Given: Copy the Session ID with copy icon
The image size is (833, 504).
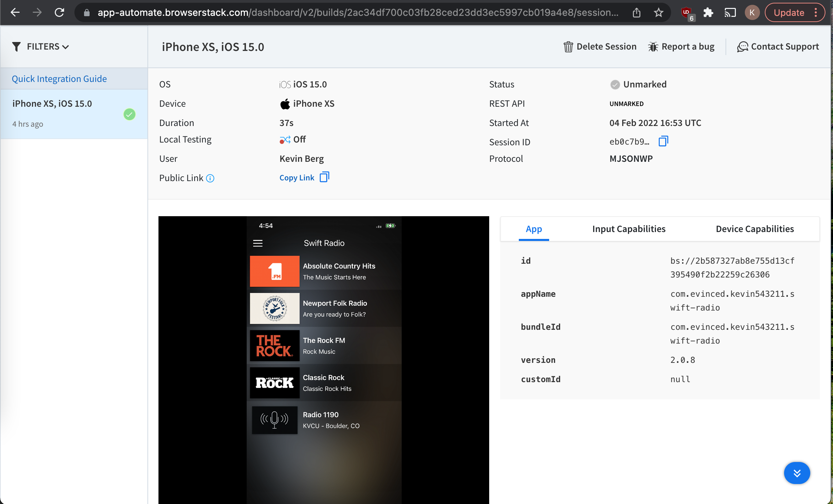Looking at the screenshot, I should 663,141.
